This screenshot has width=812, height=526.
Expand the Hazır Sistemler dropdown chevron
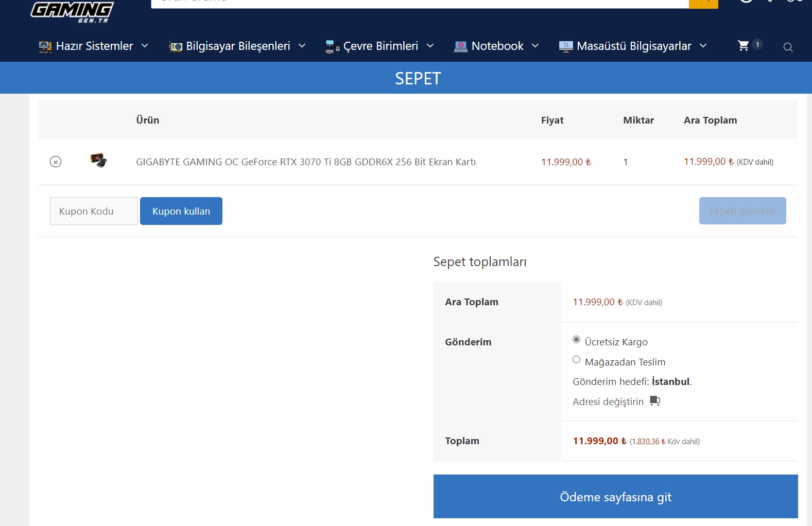tap(145, 46)
